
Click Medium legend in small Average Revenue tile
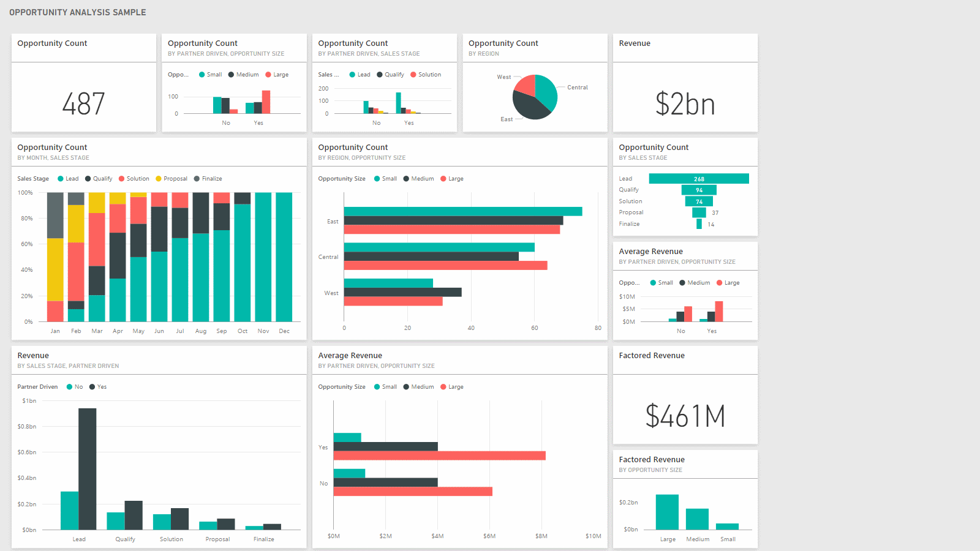[695, 283]
